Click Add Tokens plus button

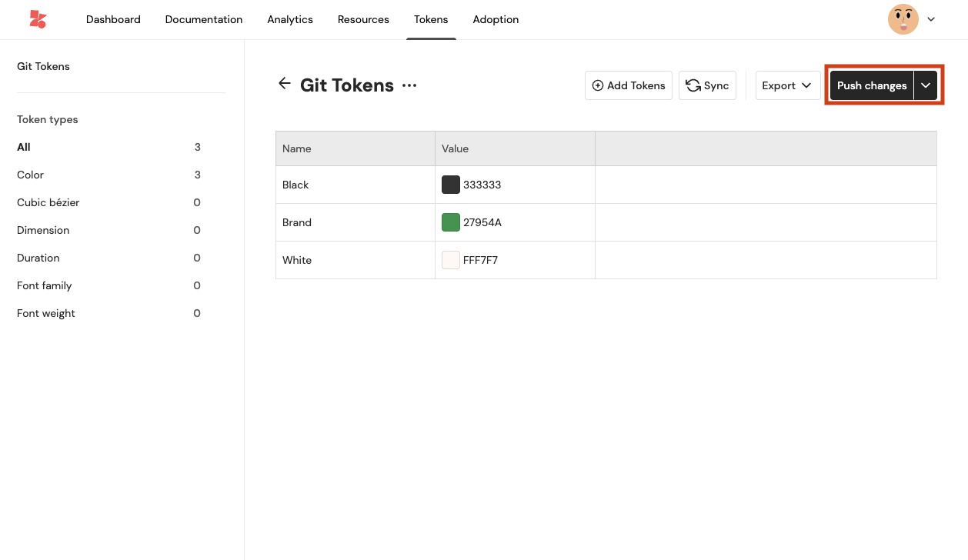click(x=629, y=85)
